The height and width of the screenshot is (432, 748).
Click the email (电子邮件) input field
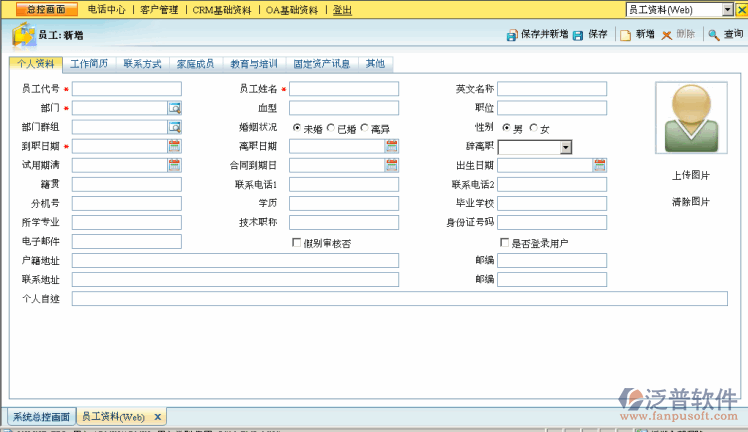tap(127, 241)
